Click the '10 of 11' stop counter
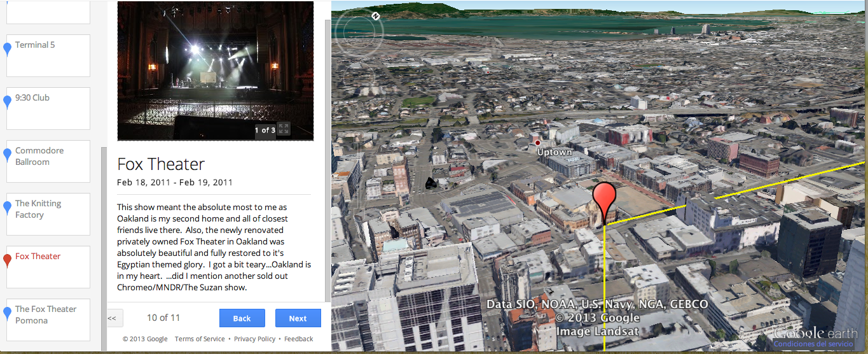868x354 pixels. [163, 318]
